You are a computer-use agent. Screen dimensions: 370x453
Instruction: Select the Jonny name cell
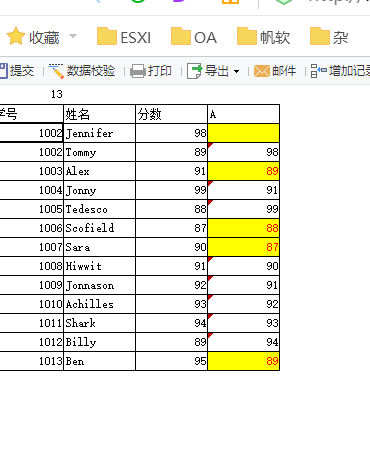click(99, 190)
